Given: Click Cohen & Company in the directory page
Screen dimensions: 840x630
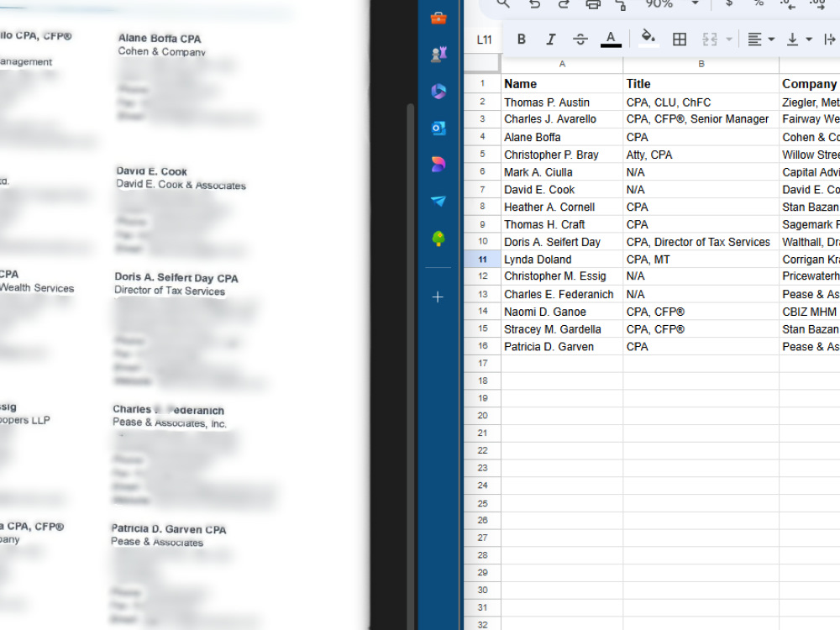Looking at the screenshot, I should [161, 51].
